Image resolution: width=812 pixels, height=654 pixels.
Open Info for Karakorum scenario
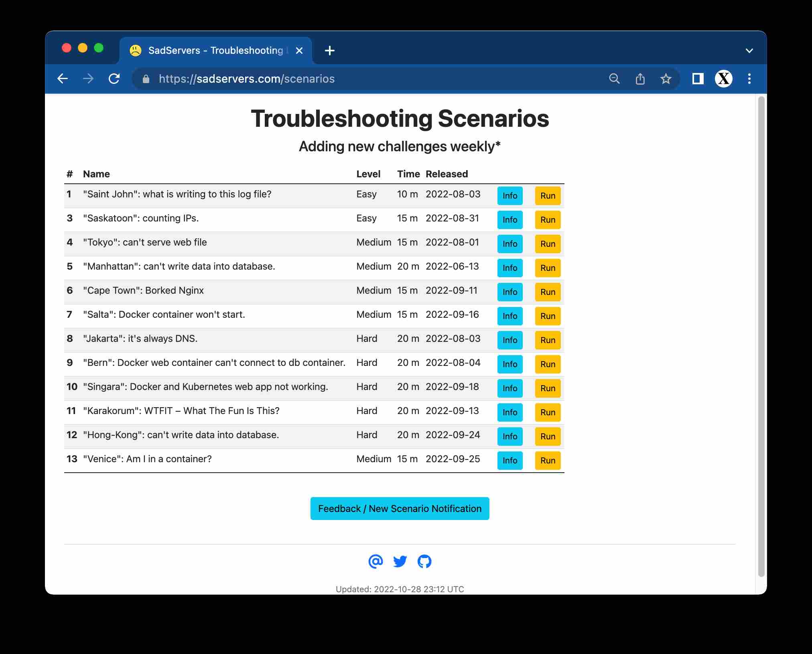[510, 412]
